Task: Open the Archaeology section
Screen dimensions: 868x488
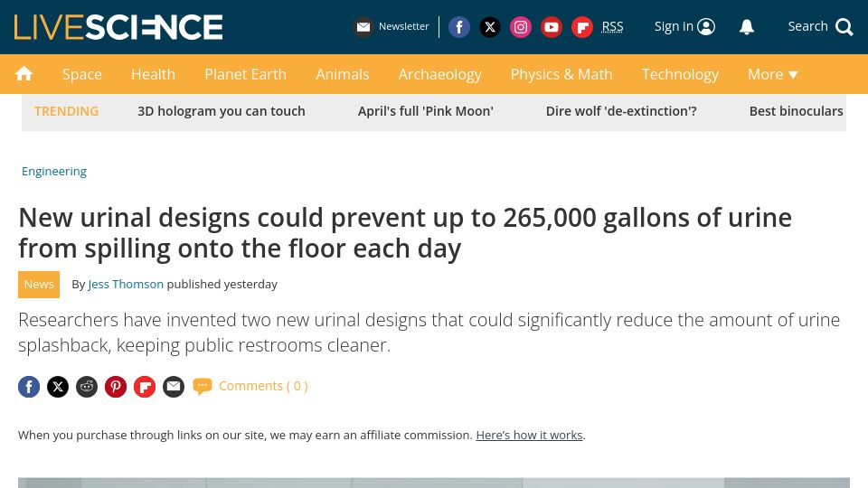Action: [440, 74]
